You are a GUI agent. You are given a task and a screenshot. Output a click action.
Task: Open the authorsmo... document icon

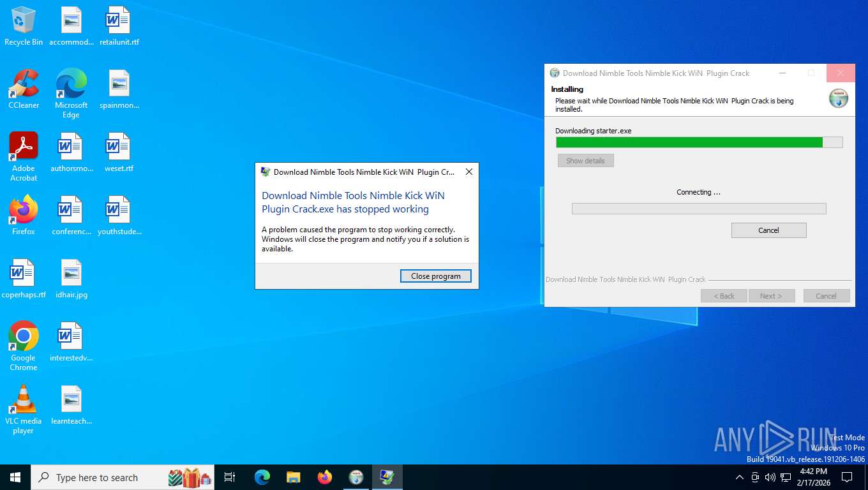click(x=71, y=153)
